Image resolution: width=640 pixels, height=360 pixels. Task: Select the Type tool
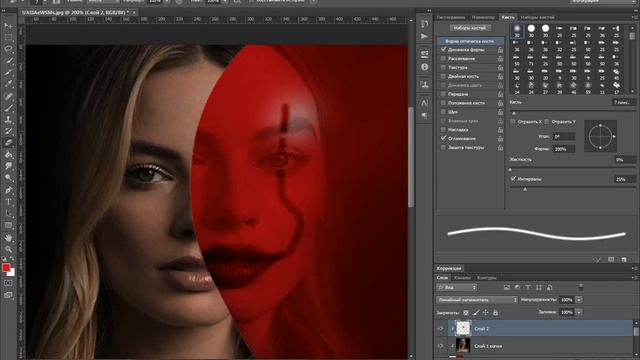[x=8, y=202]
